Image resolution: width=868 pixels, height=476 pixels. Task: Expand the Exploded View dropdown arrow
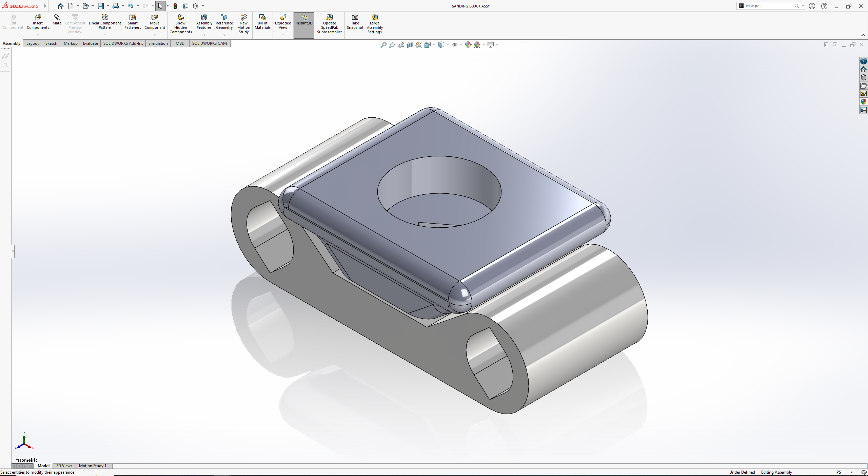tap(283, 35)
